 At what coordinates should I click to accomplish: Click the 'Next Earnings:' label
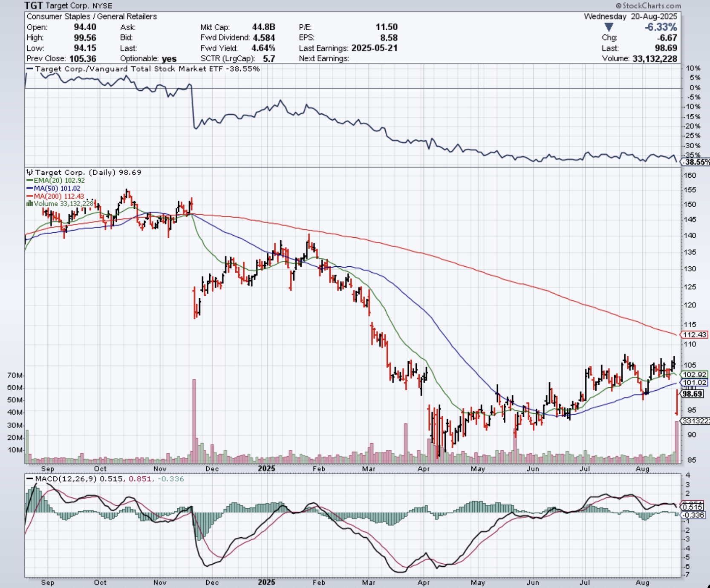324,59
